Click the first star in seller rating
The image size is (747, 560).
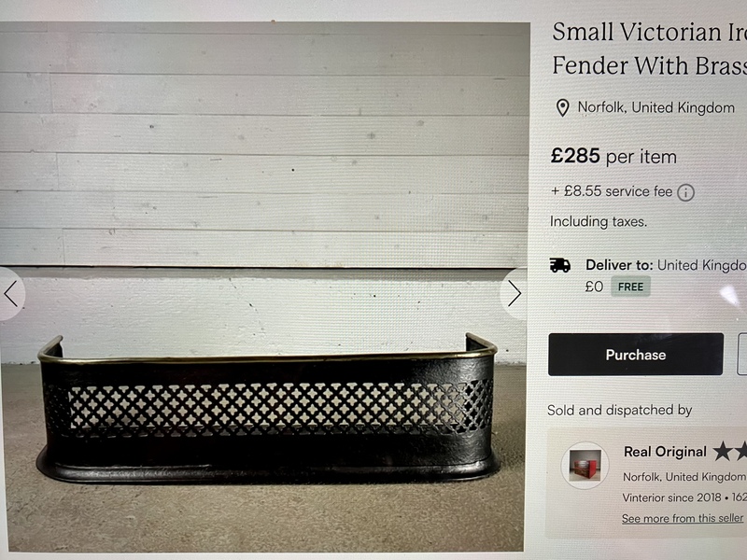(722, 451)
